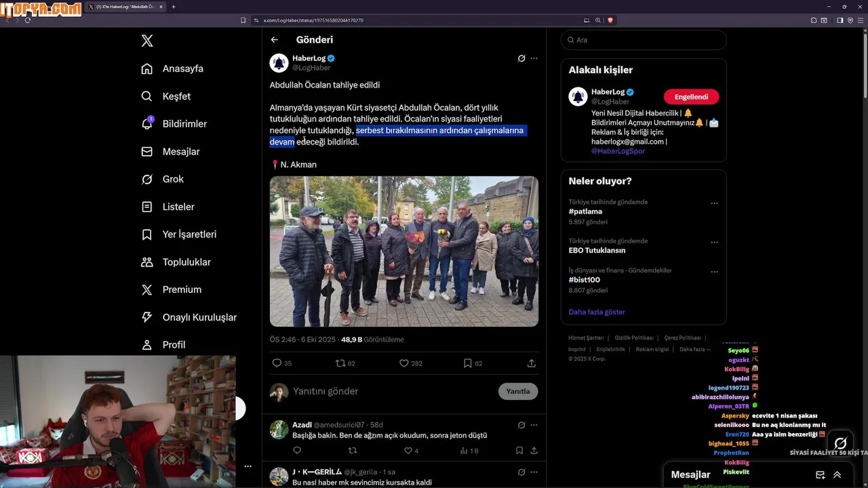Go back with the Gönderi arrow
The width and height of the screenshot is (868, 488).
pyautogui.click(x=275, y=40)
